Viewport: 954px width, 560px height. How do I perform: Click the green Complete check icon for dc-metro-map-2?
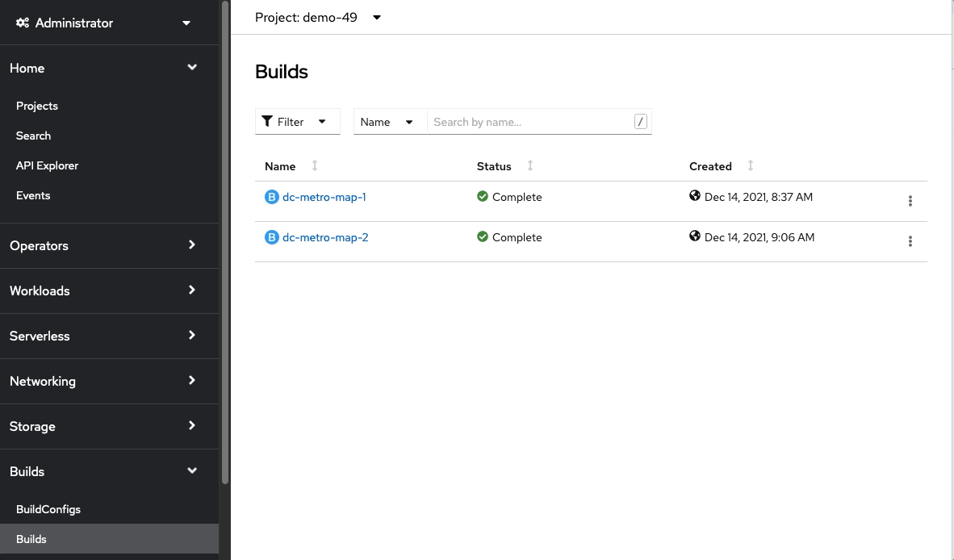click(x=483, y=236)
